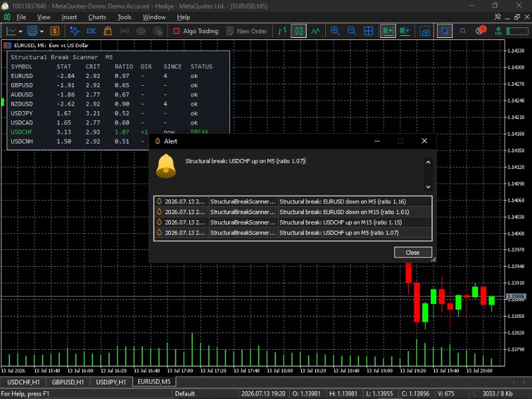Switch to USDJPY,H1 chart tab
The image size is (532, 399).
click(111, 382)
